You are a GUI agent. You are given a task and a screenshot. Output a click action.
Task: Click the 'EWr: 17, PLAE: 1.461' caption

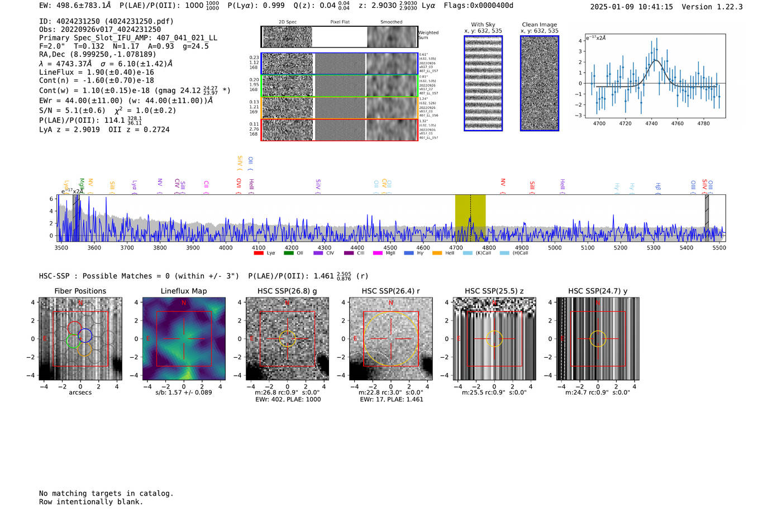click(x=392, y=399)
